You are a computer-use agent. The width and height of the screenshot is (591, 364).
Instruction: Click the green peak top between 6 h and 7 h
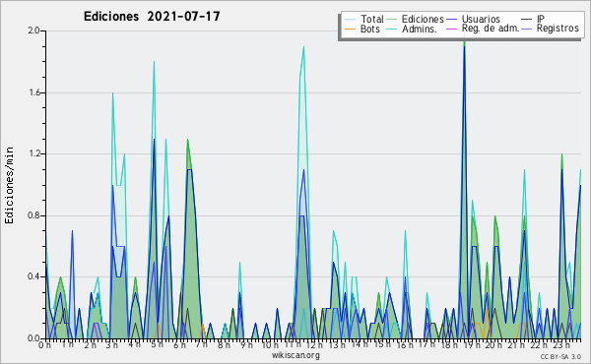[187, 141]
